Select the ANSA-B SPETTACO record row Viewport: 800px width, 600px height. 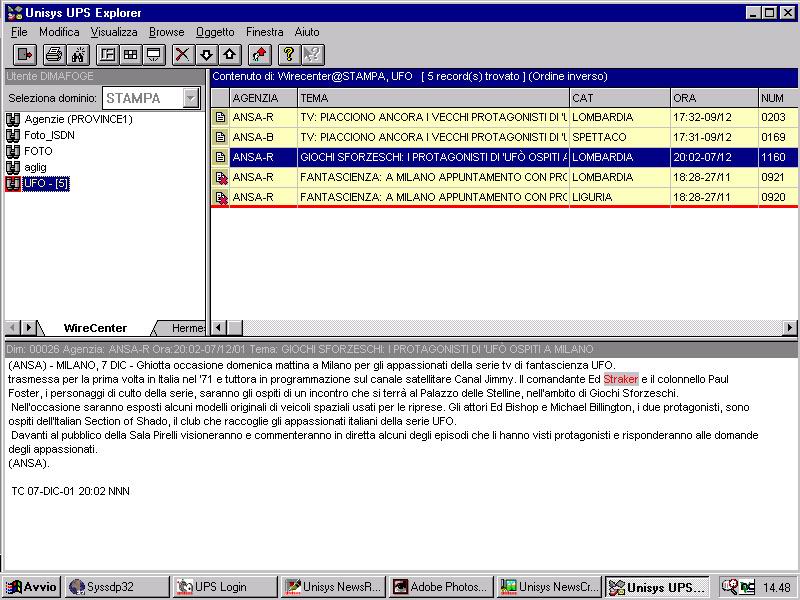point(504,137)
